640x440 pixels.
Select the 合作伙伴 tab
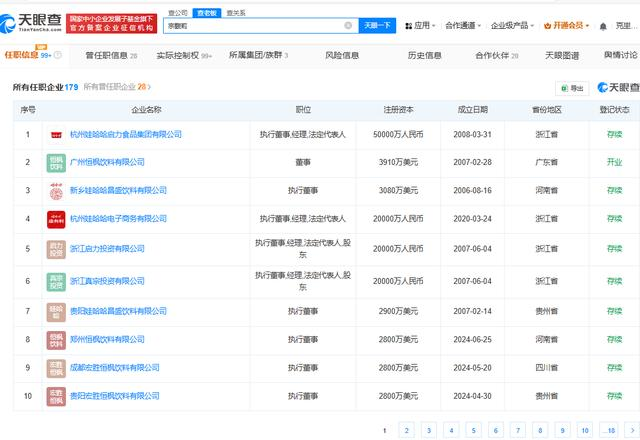(497, 56)
